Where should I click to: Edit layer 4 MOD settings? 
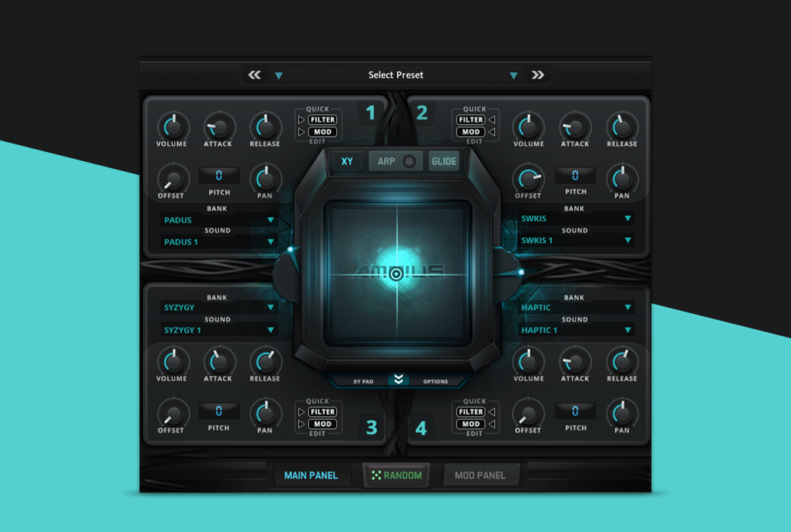coord(471,424)
